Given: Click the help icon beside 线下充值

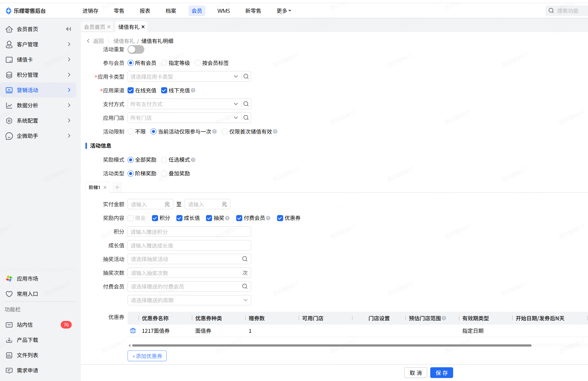Looking at the screenshot, I should pos(193,90).
